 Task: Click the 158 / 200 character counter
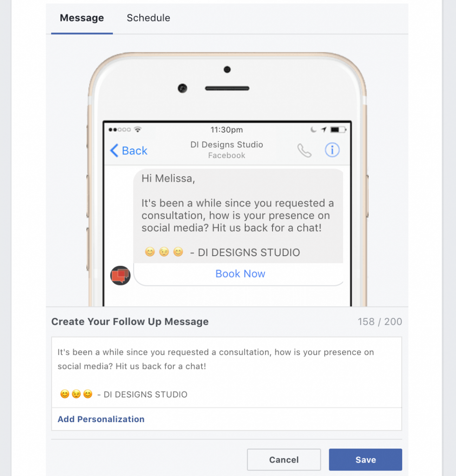pyautogui.click(x=379, y=322)
